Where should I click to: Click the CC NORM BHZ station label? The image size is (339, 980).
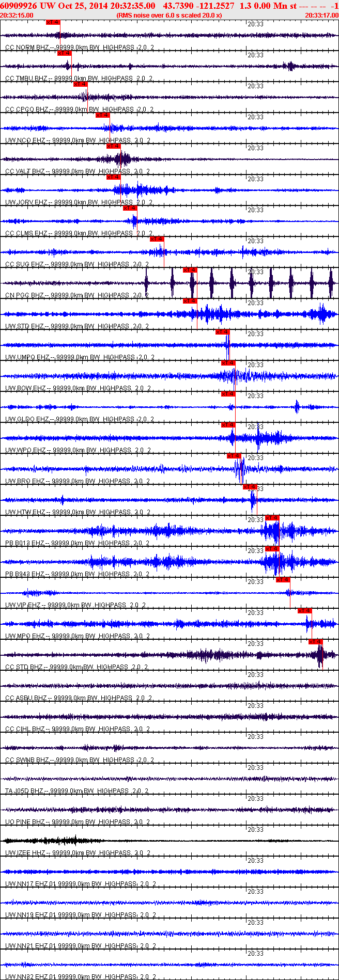point(80,48)
